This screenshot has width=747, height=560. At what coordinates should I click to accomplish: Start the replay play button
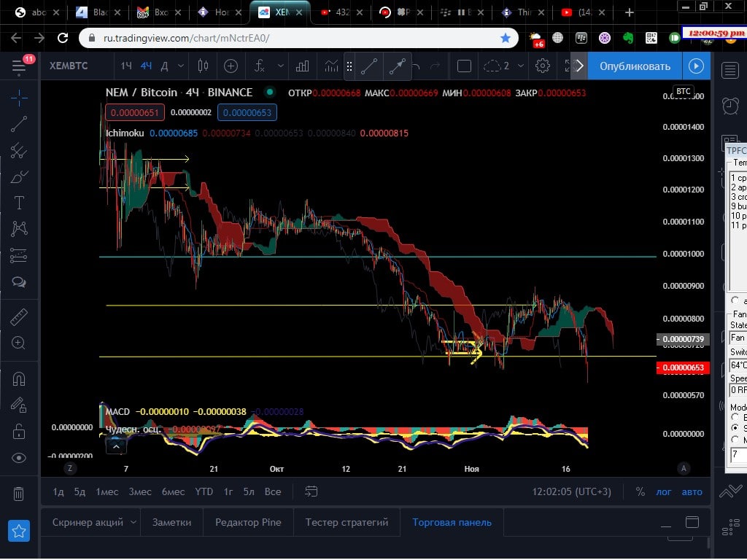tap(696, 66)
